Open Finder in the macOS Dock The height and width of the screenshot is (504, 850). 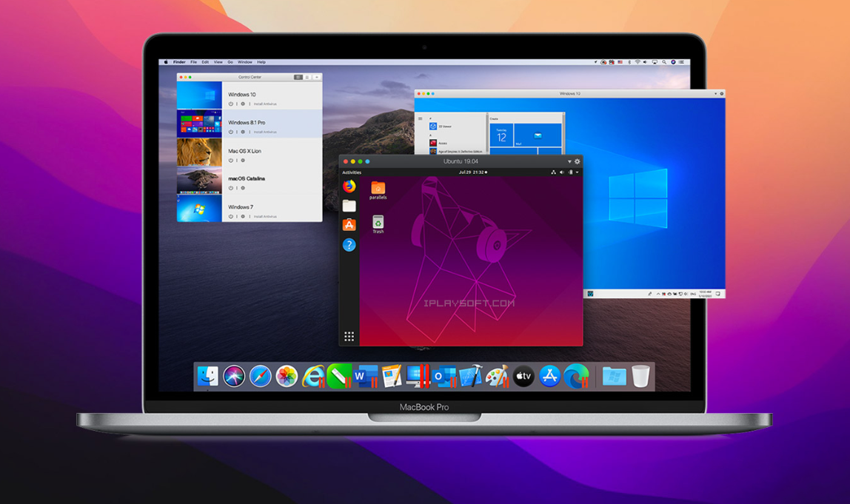pyautogui.click(x=207, y=376)
